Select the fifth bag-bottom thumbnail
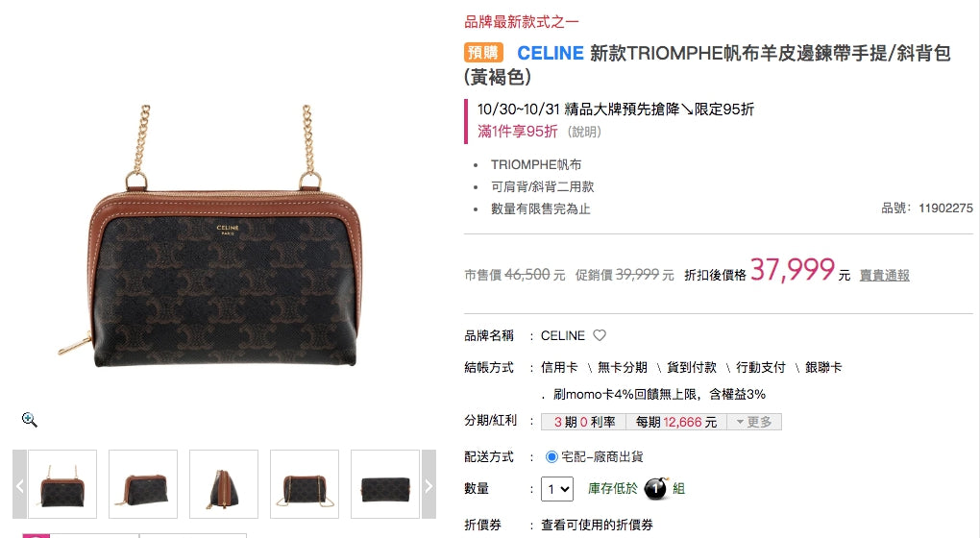The image size is (980, 538). pos(385,484)
